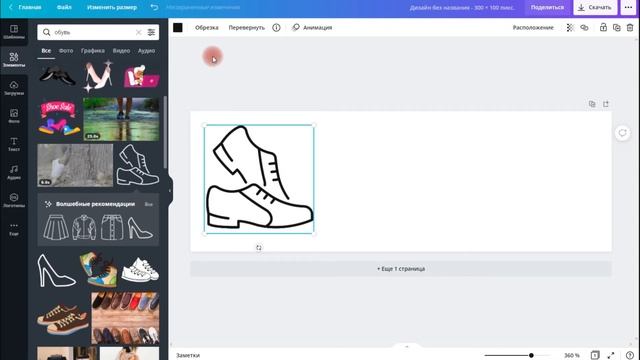Select the jacket outline recommendation
The width and height of the screenshot is (640, 360).
point(84,227)
